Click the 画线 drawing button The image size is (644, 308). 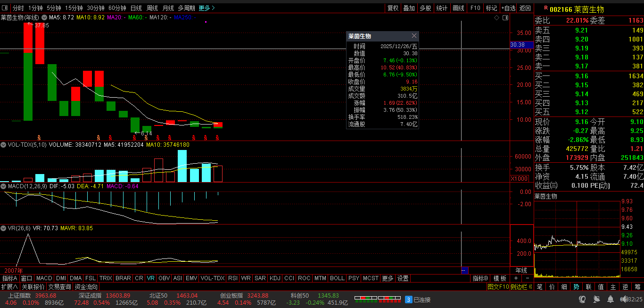click(458, 8)
